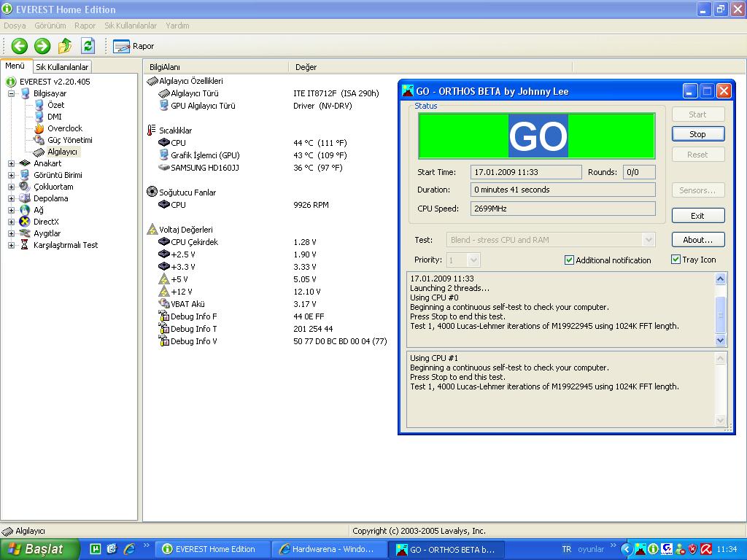Toggle the Tray Icon checkbox
Screen dimensions: 747x560
click(676, 260)
